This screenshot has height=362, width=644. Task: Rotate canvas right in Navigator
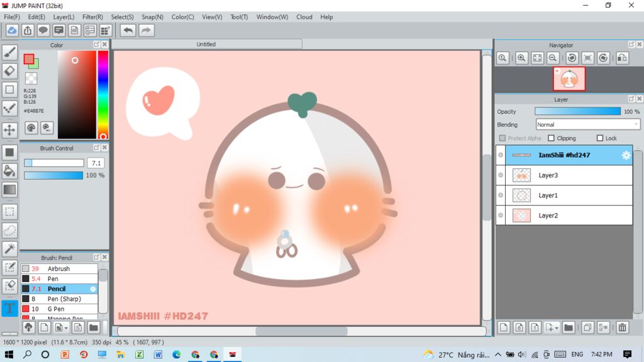click(603, 58)
